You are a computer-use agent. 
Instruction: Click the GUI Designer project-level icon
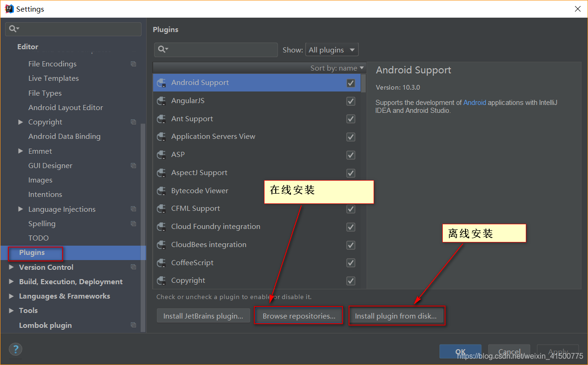(134, 166)
